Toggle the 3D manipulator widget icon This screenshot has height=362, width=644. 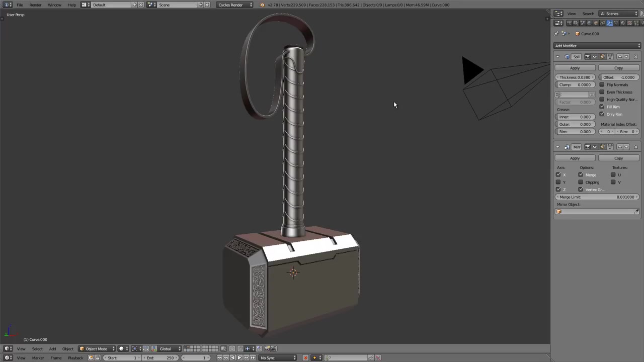tap(154, 348)
